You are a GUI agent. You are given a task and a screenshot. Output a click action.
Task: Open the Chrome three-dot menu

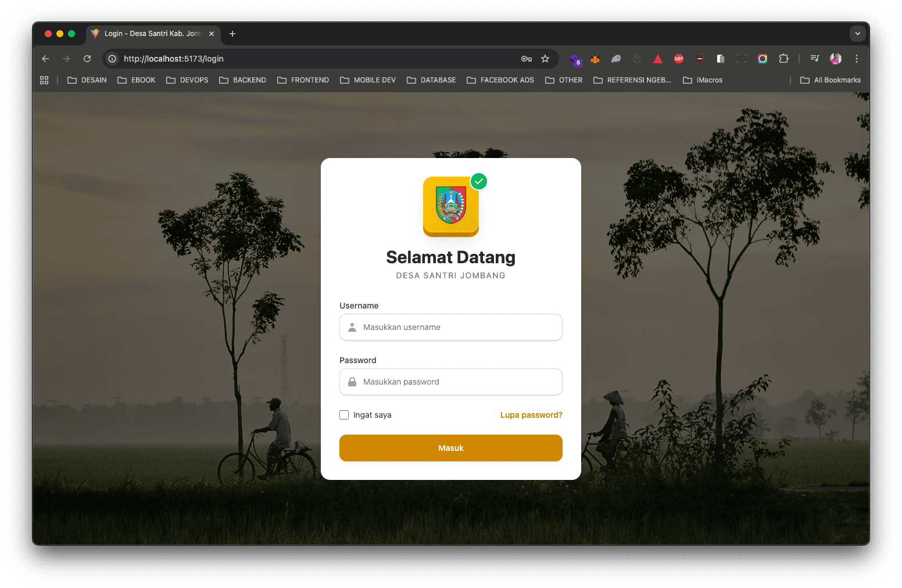[857, 59]
